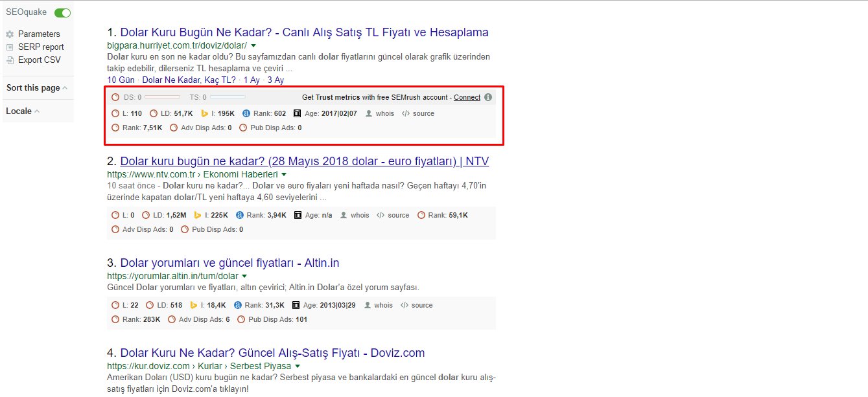Open the NTV Dolar kuru result title
Viewport: 868px width, 397px height.
[x=305, y=161]
